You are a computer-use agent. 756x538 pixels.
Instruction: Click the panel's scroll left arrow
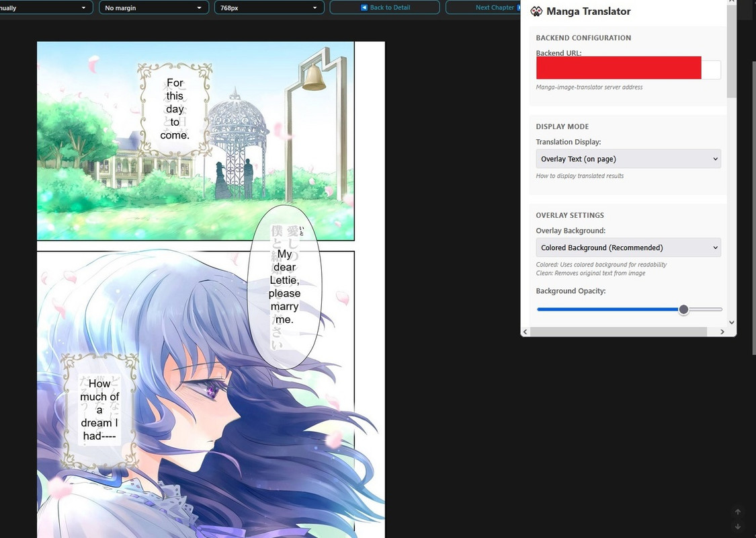pyautogui.click(x=525, y=332)
